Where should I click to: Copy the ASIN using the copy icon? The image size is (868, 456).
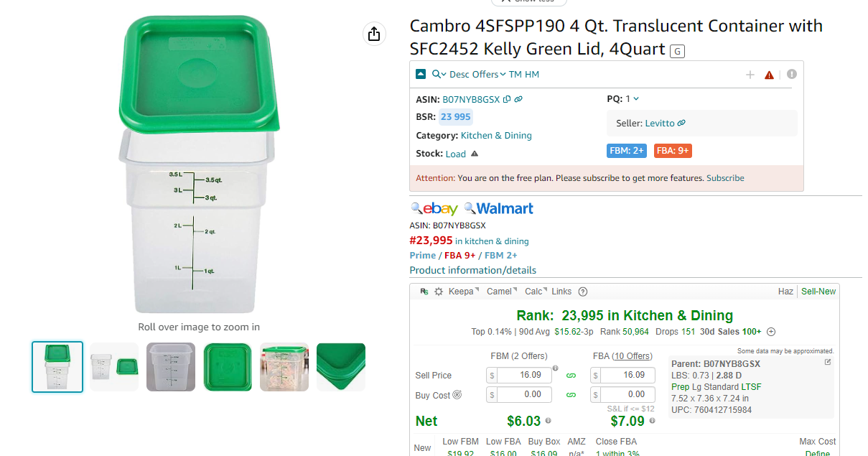[507, 99]
